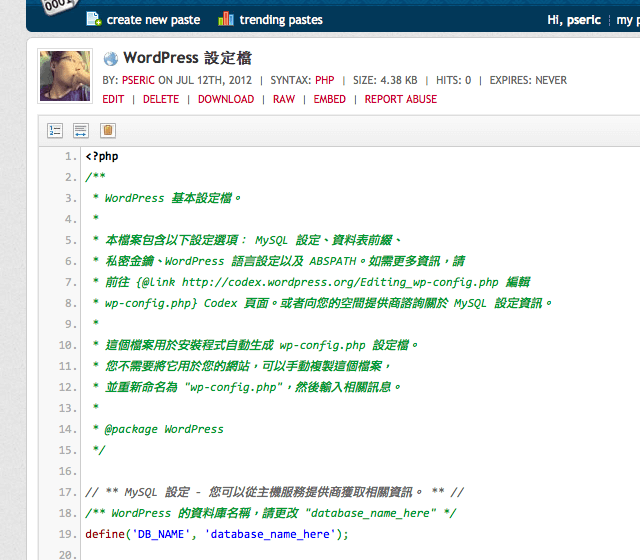Image resolution: width=640 pixels, height=560 pixels.
Task: Click the codex.wordpress.org URL in line 7
Action: coord(340,282)
